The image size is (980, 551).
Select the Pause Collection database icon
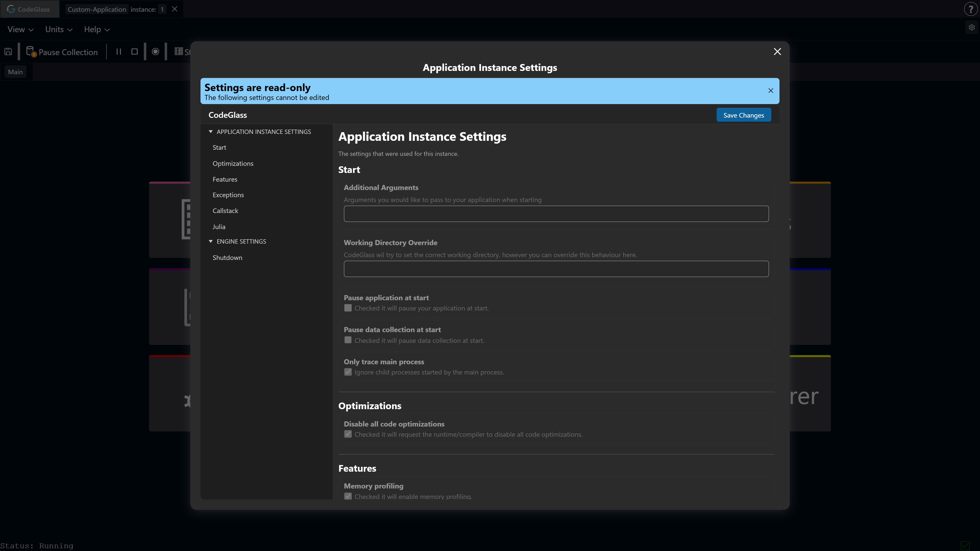(30, 51)
